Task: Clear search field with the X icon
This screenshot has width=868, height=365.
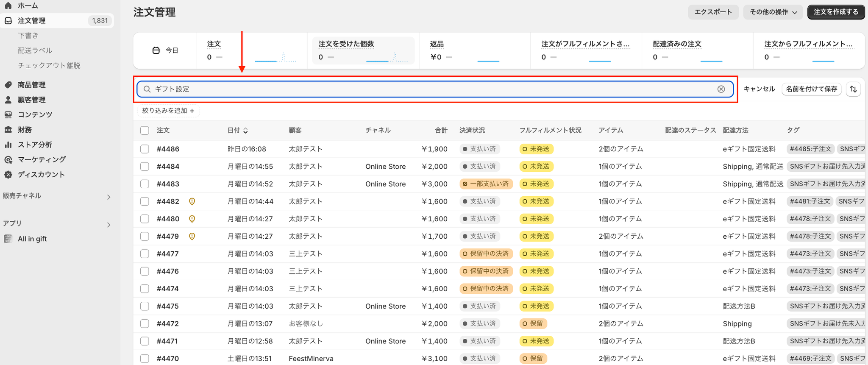Action: click(721, 89)
